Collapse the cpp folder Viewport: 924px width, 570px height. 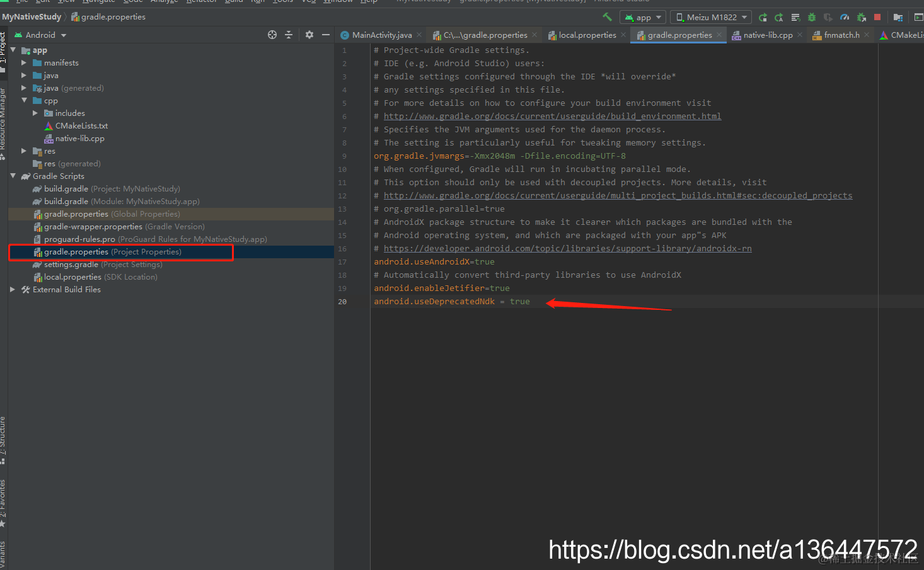(24, 100)
